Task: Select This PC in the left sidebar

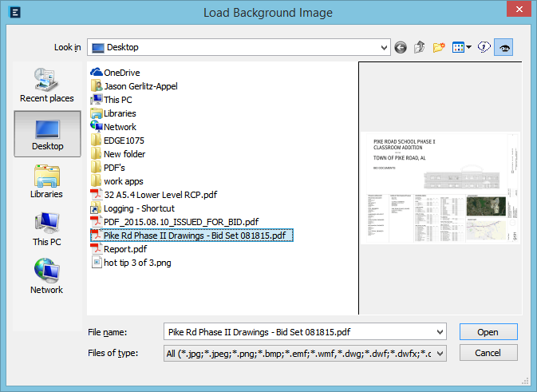Action: (47, 229)
